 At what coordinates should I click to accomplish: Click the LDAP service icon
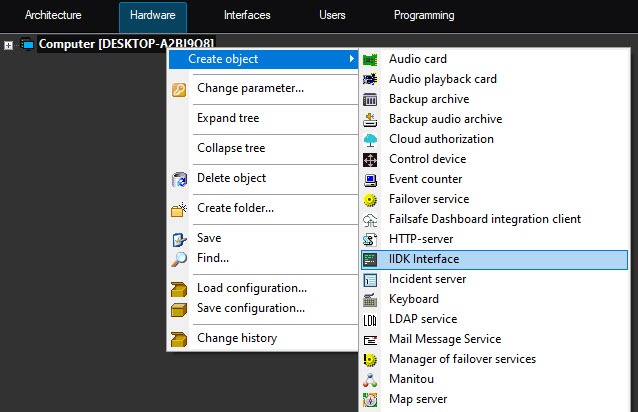370,320
